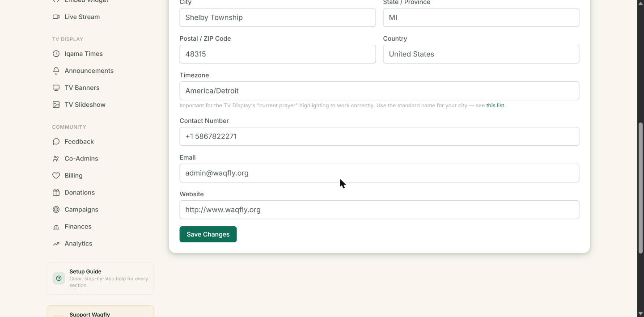Click the Finances bank icon

(x=56, y=227)
